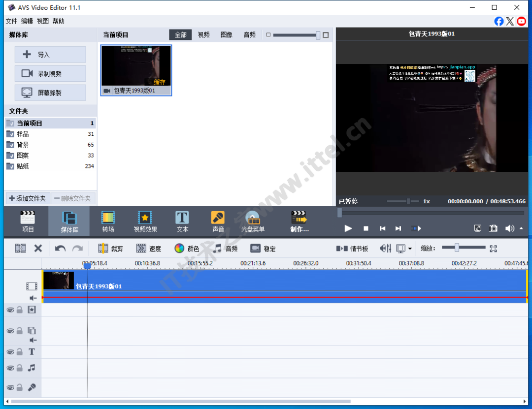
Task: Select the 贴纸 folder
Action: (50, 166)
